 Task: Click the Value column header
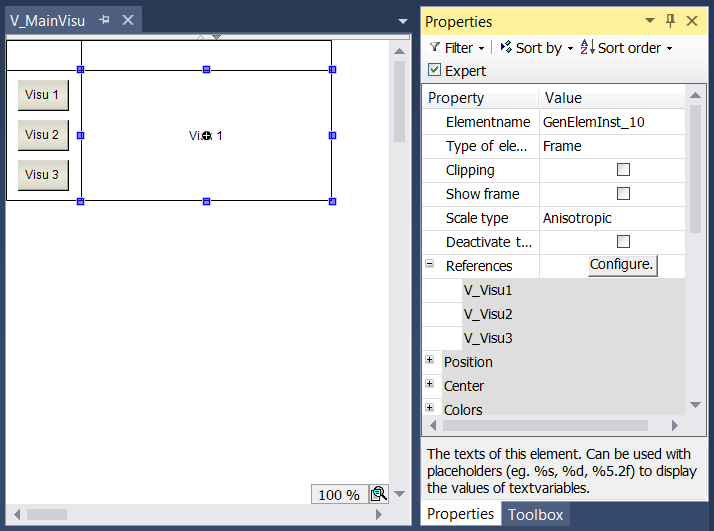coord(612,98)
